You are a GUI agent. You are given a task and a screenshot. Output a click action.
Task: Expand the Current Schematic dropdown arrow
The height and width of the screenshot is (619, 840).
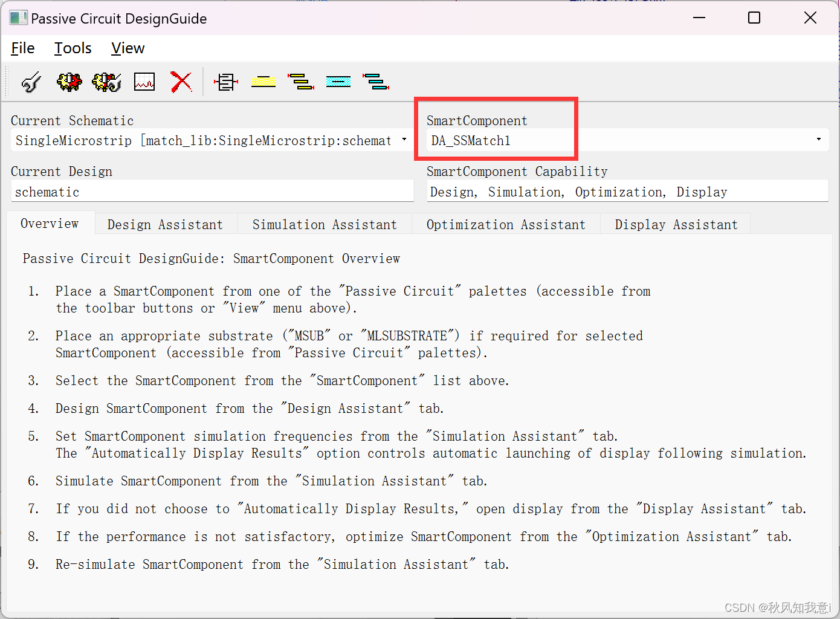pyautogui.click(x=404, y=140)
